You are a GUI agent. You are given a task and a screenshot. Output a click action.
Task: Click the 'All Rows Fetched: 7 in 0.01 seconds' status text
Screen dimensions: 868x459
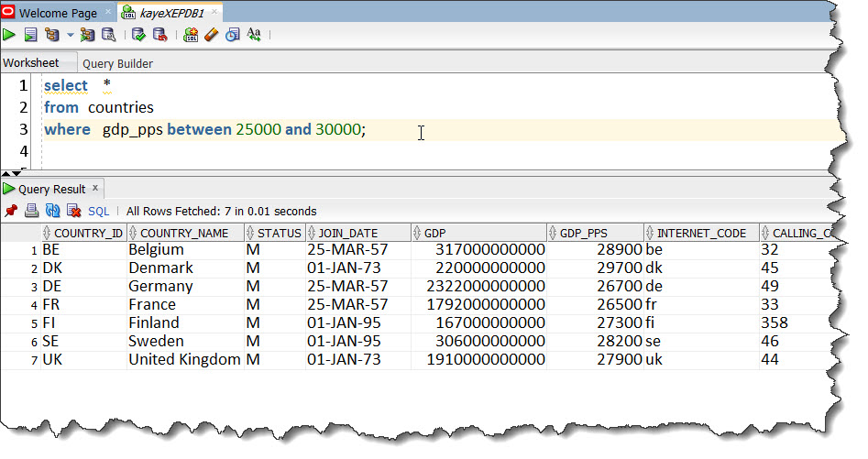pyautogui.click(x=222, y=212)
